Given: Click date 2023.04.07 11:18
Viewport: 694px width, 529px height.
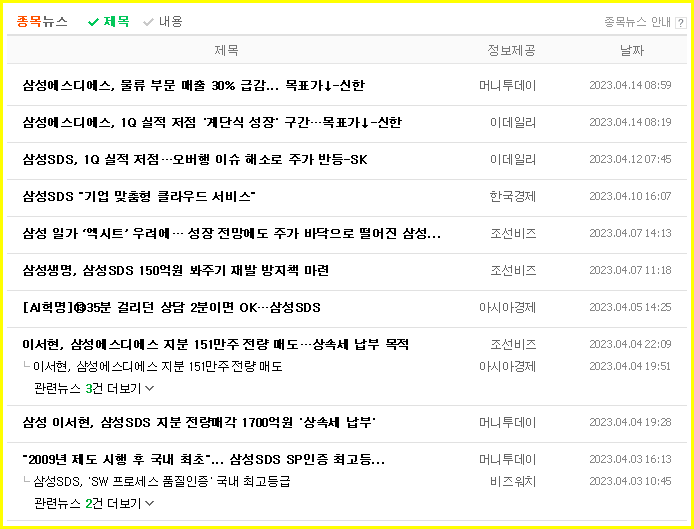Looking at the screenshot, I should (x=630, y=270).
